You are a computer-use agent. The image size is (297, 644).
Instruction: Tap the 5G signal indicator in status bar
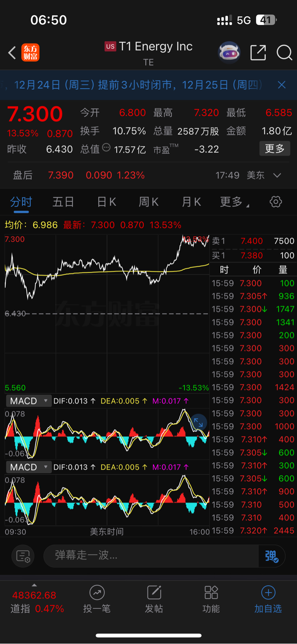click(x=244, y=20)
